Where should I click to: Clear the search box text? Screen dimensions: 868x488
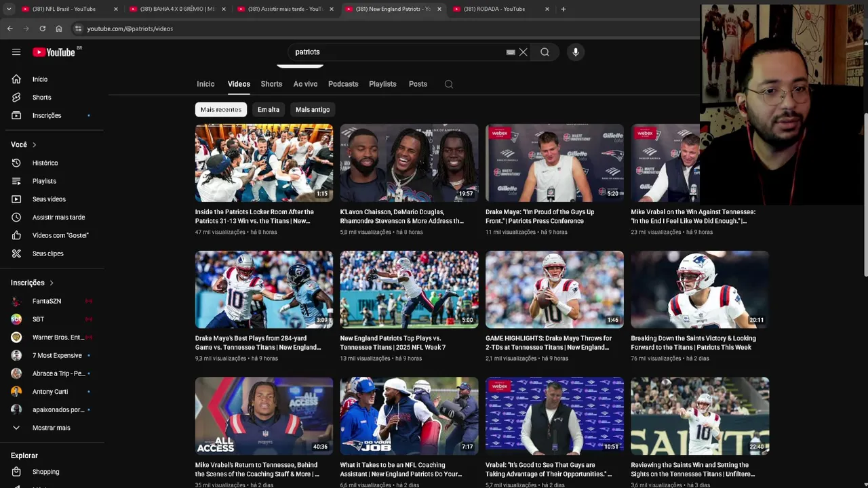(523, 52)
